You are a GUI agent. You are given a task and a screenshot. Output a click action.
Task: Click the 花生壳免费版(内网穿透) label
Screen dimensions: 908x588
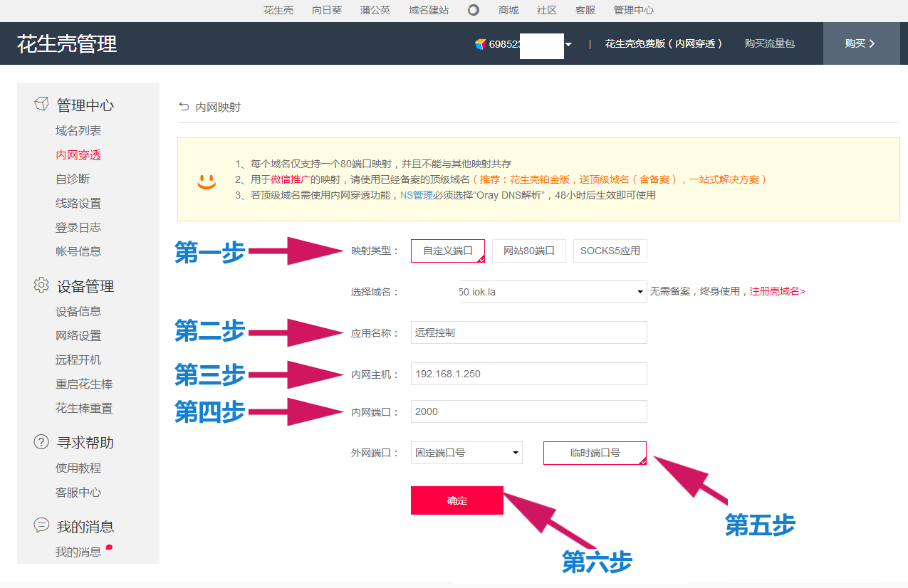click(x=664, y=43)
